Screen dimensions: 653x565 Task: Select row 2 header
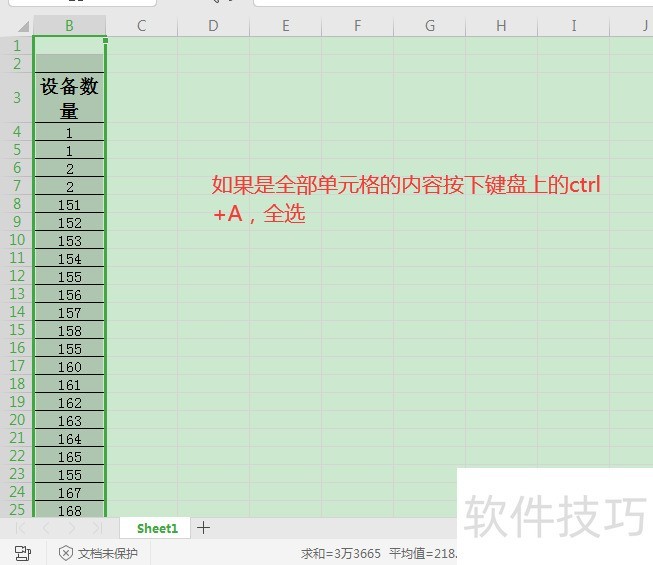pyautogui.click(x=17, y=63)
